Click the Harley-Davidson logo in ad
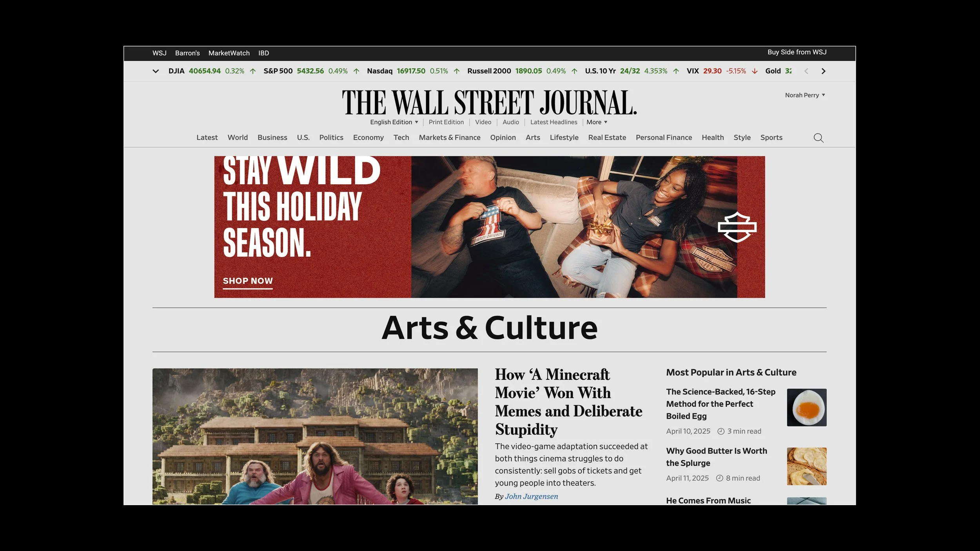980x551 pixels. (x=737, y=227)
